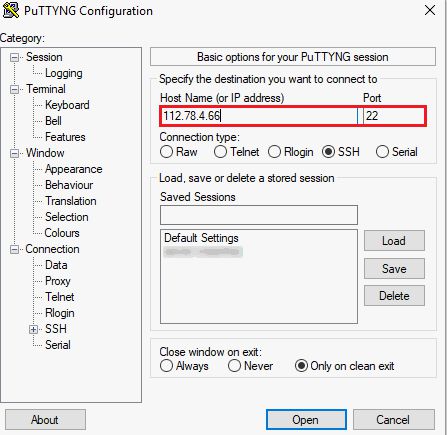Open the Translation category

coord(71,201)
